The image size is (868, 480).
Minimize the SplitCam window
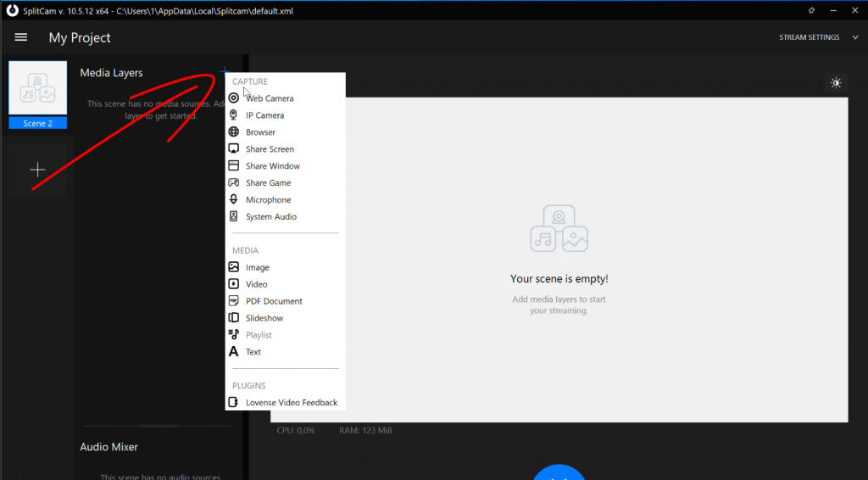click(x=833, y=10)
